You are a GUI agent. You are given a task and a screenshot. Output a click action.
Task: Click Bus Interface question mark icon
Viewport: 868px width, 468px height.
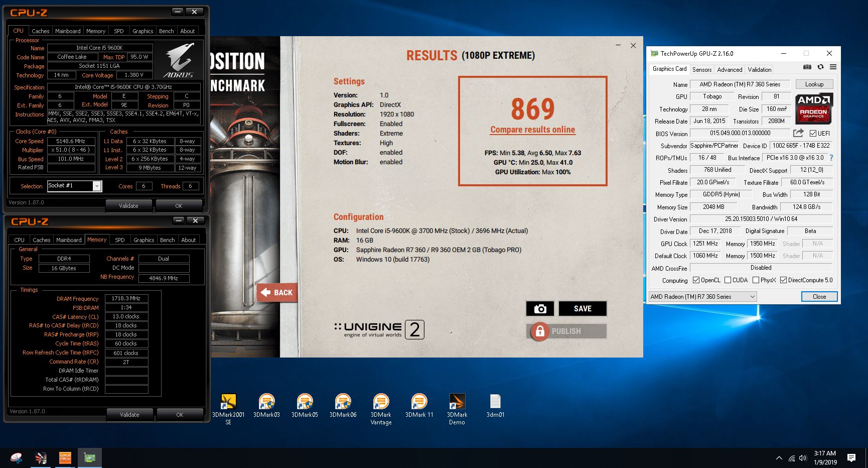[x=831, y=158]
